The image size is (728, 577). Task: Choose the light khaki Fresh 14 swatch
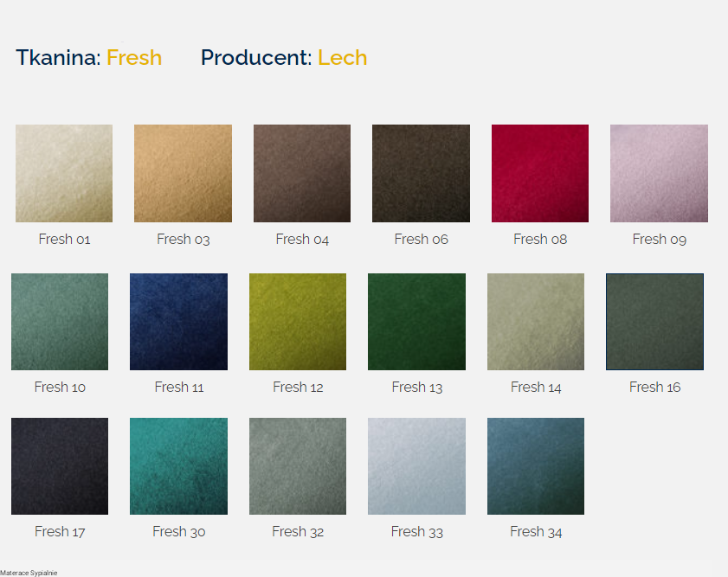(536, 322)
